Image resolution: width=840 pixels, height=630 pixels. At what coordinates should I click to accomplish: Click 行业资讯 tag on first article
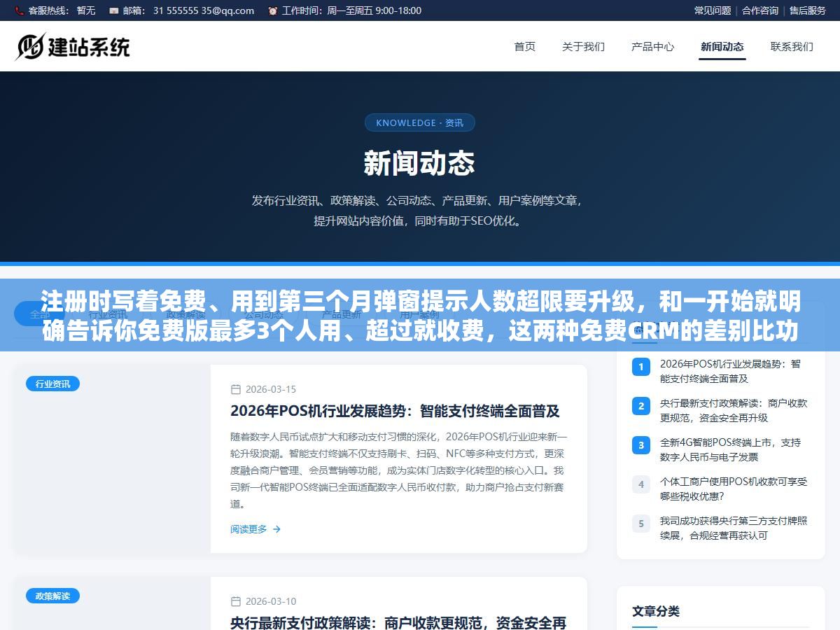(x=52, y=384)
